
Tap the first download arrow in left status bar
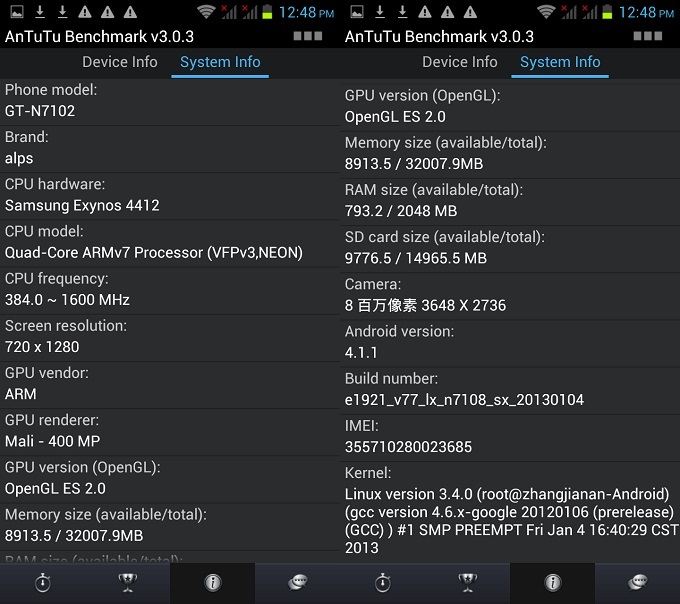[x=40, y=12]
